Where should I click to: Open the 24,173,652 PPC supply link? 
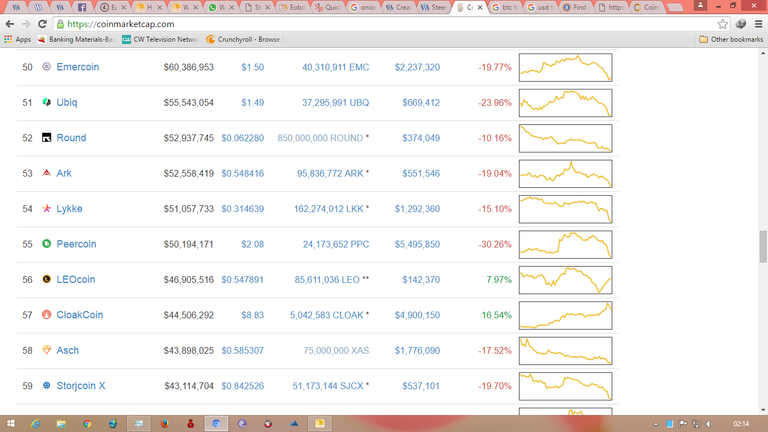[336, 244]
